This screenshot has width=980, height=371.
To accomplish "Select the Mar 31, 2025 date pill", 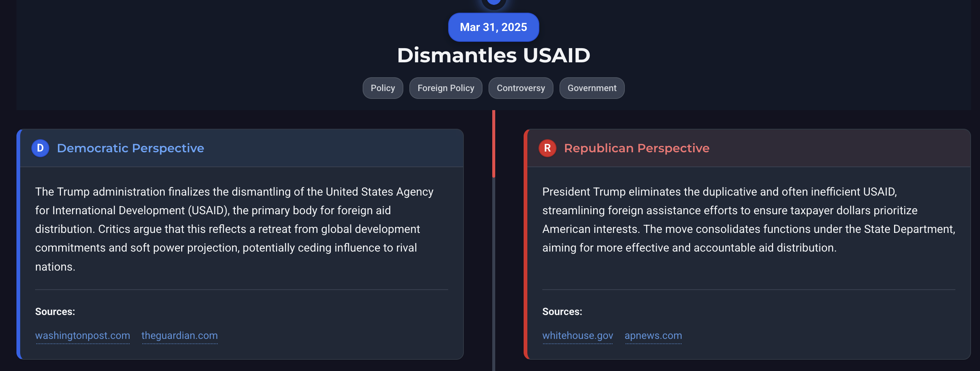I will 493,27.
